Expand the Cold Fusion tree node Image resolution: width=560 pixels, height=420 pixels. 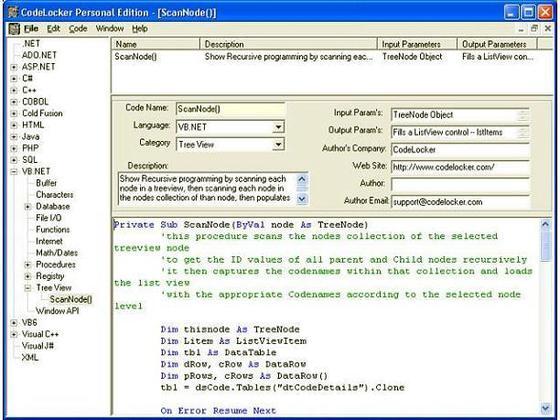(x=14, y=114)
